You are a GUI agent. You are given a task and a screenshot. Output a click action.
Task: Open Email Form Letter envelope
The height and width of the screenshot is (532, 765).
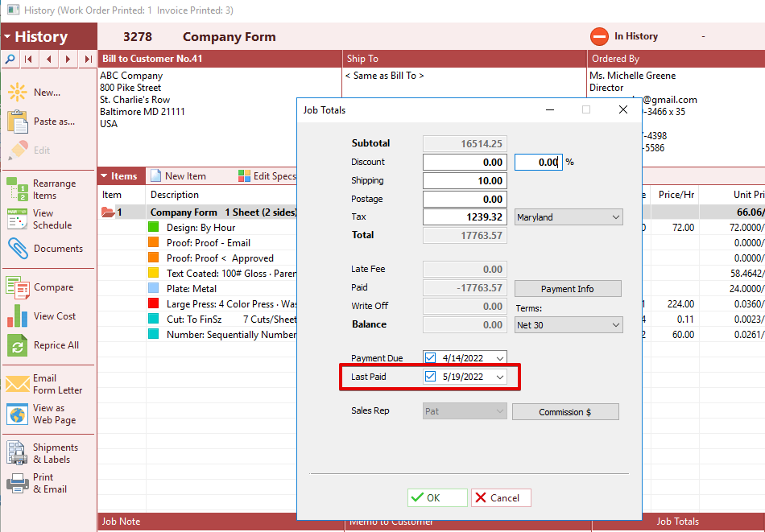click(x=18, y=384)
